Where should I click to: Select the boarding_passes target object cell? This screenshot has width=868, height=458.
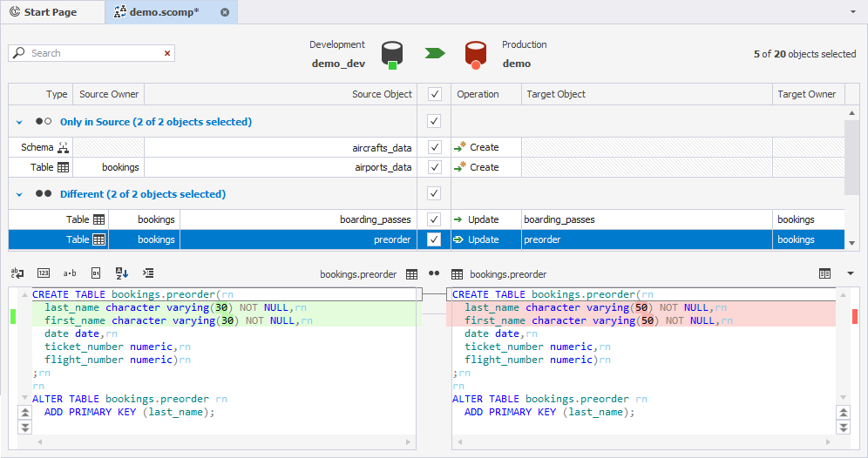647,219
